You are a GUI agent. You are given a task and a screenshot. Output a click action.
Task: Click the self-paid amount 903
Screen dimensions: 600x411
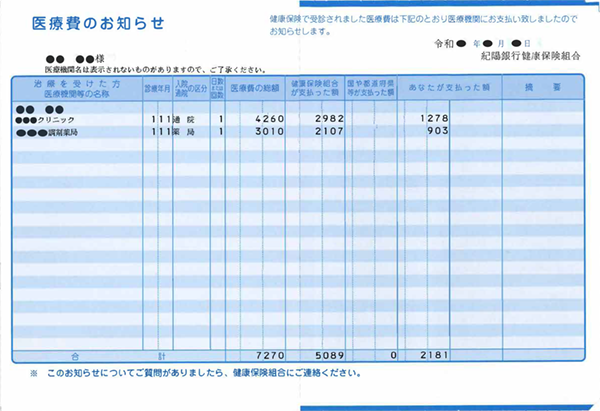(x=438, y=130)
